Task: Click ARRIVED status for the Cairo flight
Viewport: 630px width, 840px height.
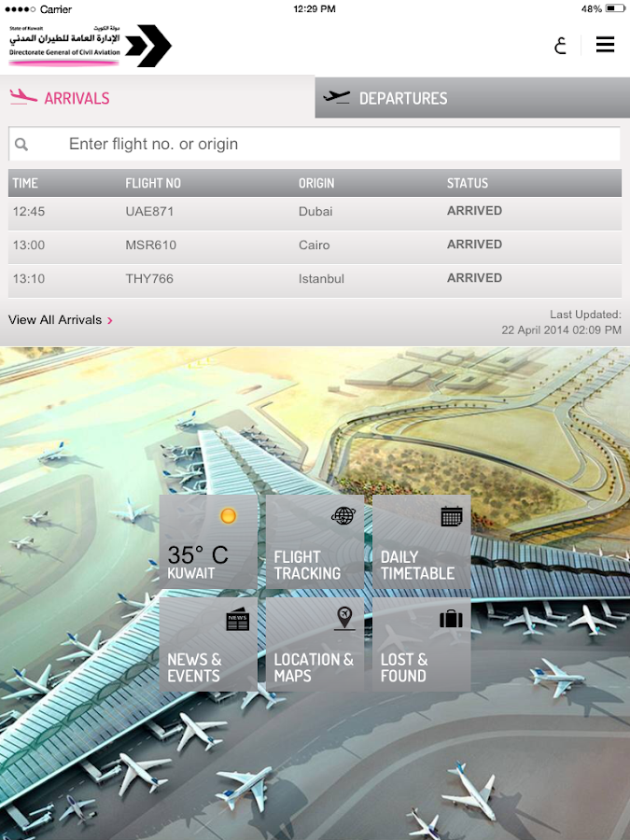Action: pos(475,245)
